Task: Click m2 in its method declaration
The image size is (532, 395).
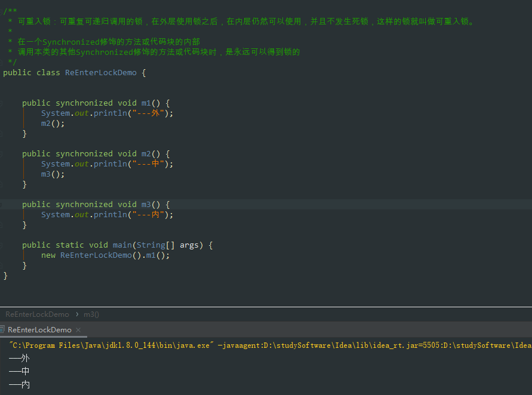Action: click(x=146, y=153)
